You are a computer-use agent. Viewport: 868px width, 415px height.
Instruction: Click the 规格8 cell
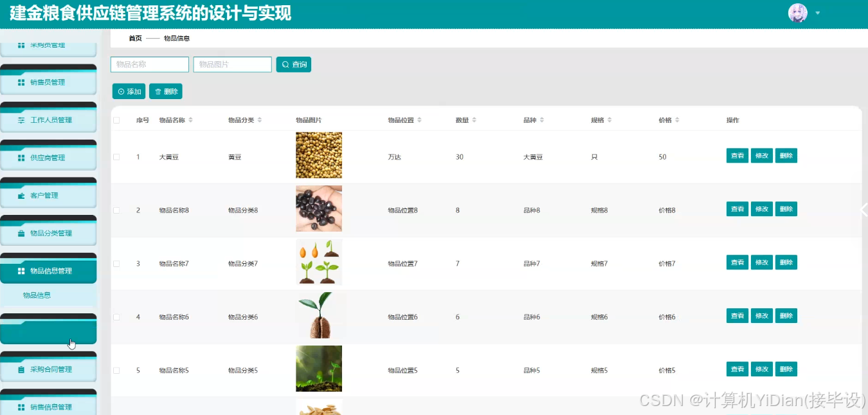599,210
